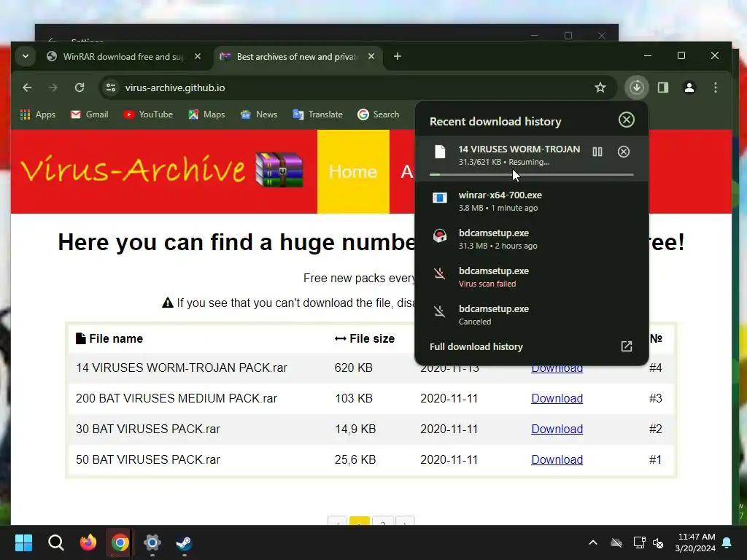Click the muted volume tray icon
Screen dimensions: 747x560
tap(659, 542)
